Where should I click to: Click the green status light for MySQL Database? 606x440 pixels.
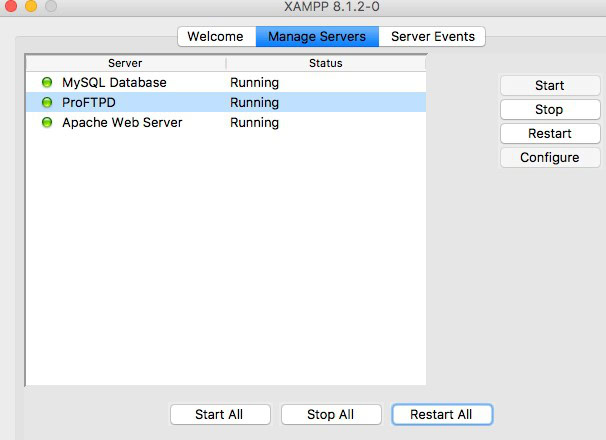pyautogui.click(x=47, y=82)
